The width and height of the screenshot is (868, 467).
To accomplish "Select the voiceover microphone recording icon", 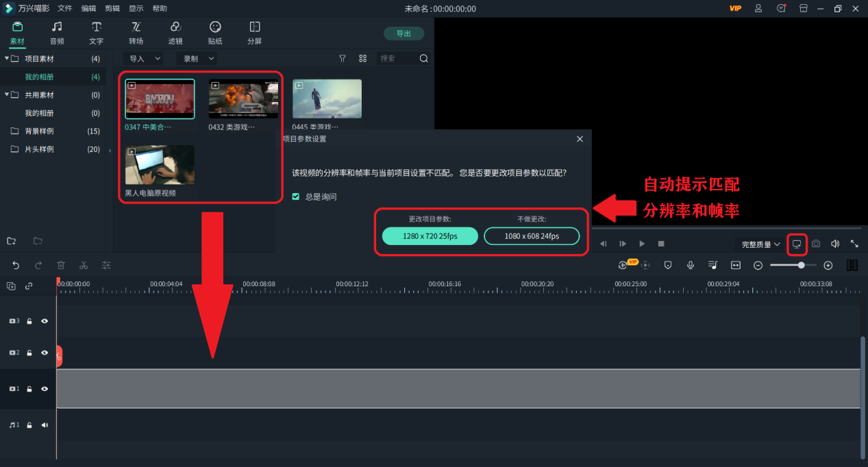I will (690, 265).
